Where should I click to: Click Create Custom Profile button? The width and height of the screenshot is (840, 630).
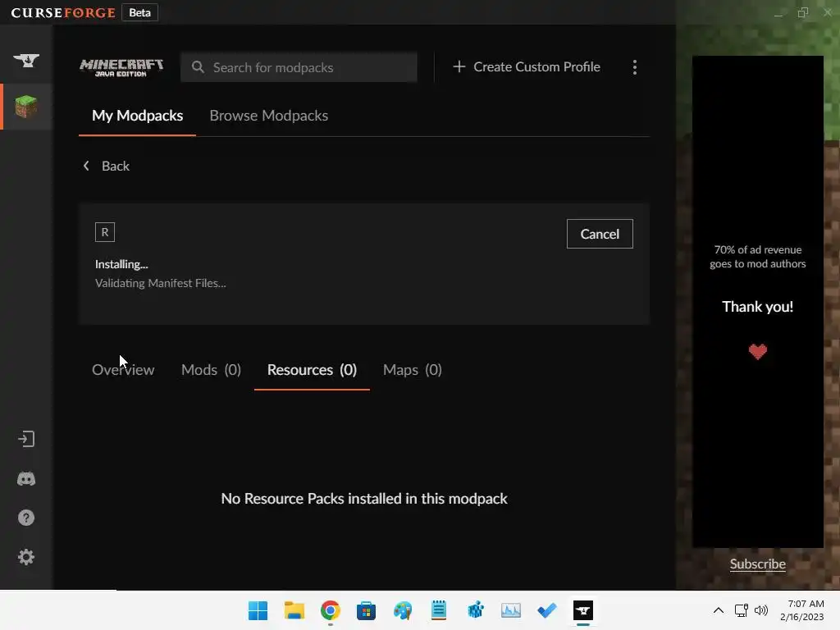pos(527,67)
